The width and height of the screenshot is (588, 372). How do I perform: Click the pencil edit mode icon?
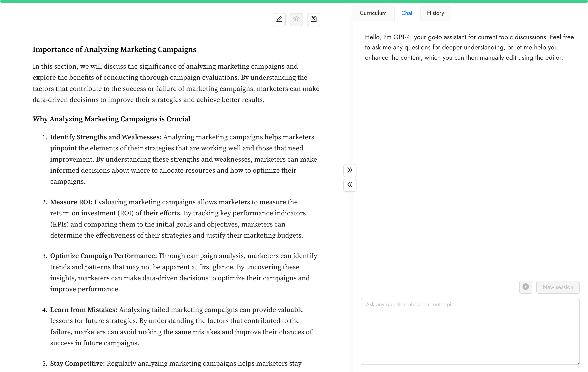coord(279,19)
